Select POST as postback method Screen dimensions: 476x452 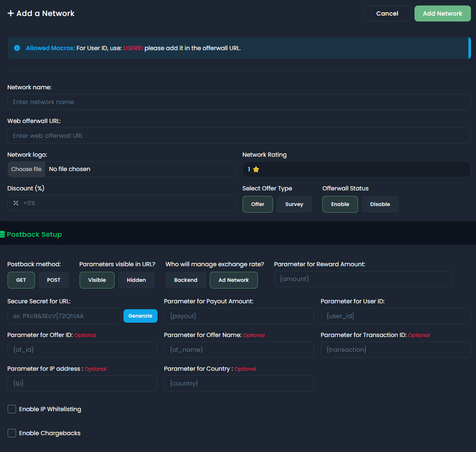tap(53, 280)
